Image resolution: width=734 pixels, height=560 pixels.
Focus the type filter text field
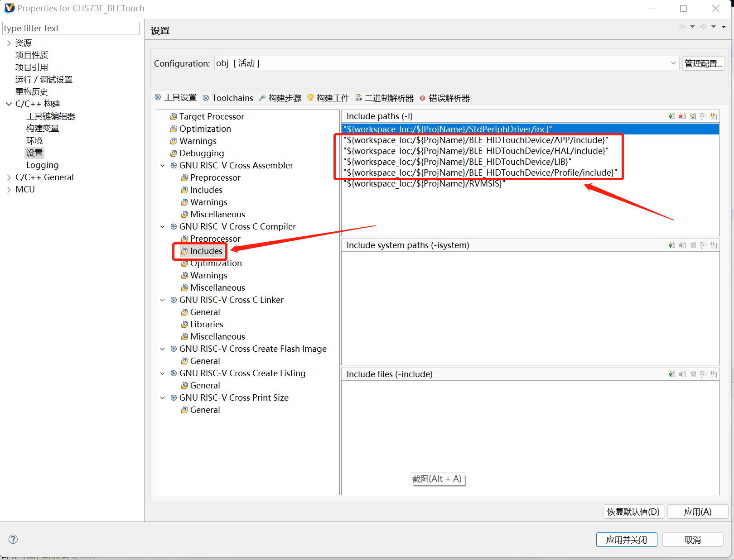pyautogui.click(x=71, y=28)
